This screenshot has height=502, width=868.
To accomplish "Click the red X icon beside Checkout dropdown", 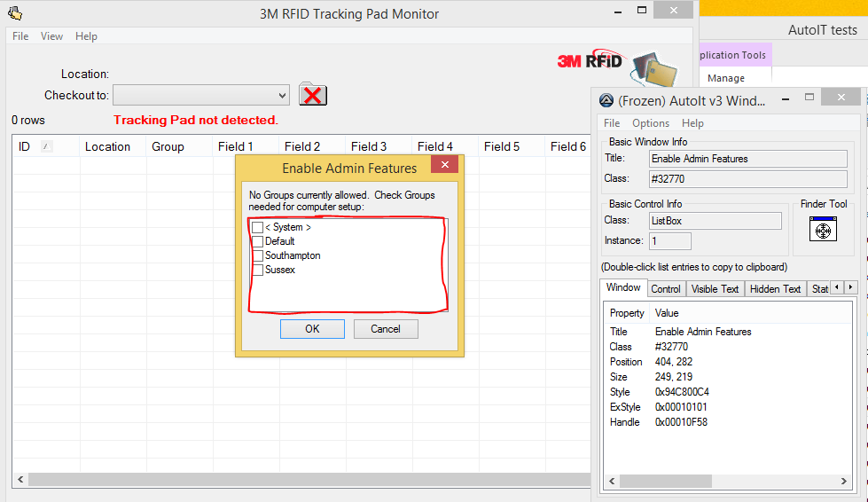I will (313, 95).
